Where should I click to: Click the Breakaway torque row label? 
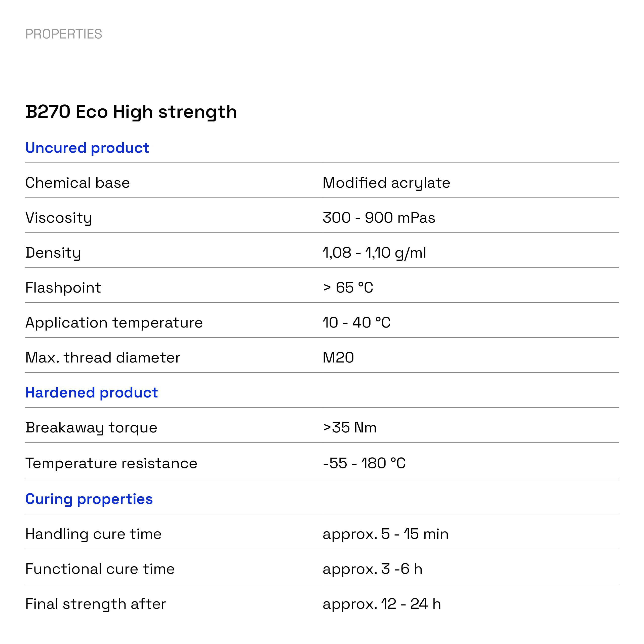[91, 427]
